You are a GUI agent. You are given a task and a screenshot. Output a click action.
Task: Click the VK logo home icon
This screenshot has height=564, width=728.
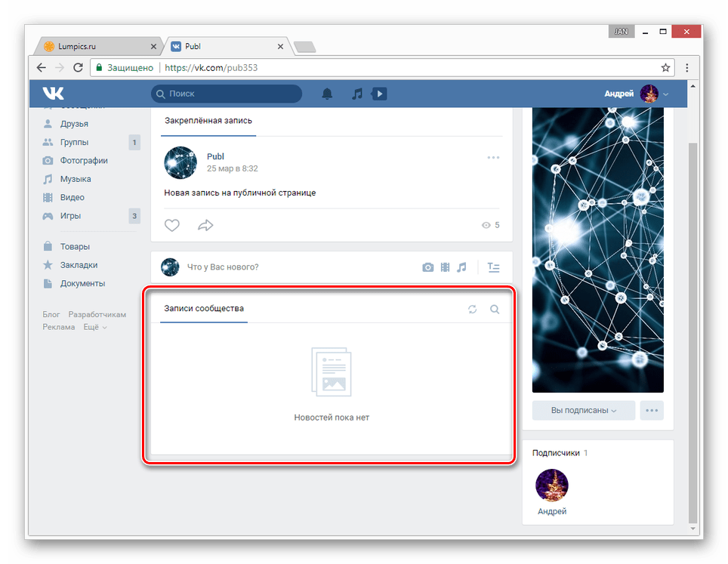(x=53, y=94)
